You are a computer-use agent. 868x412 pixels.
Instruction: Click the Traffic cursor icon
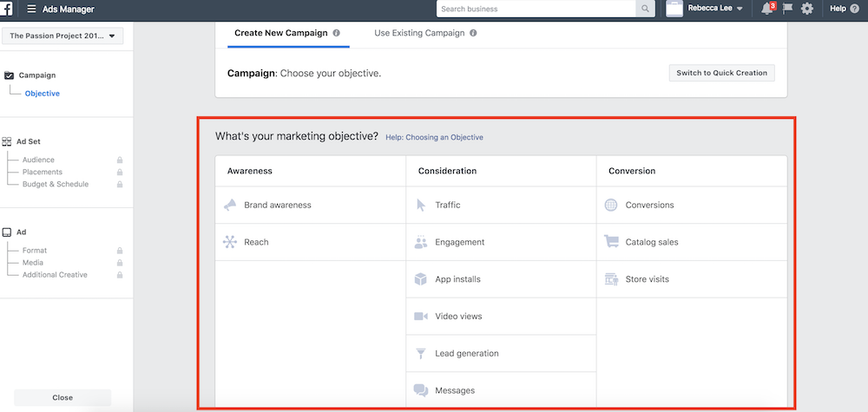click(x=421, y=206)
